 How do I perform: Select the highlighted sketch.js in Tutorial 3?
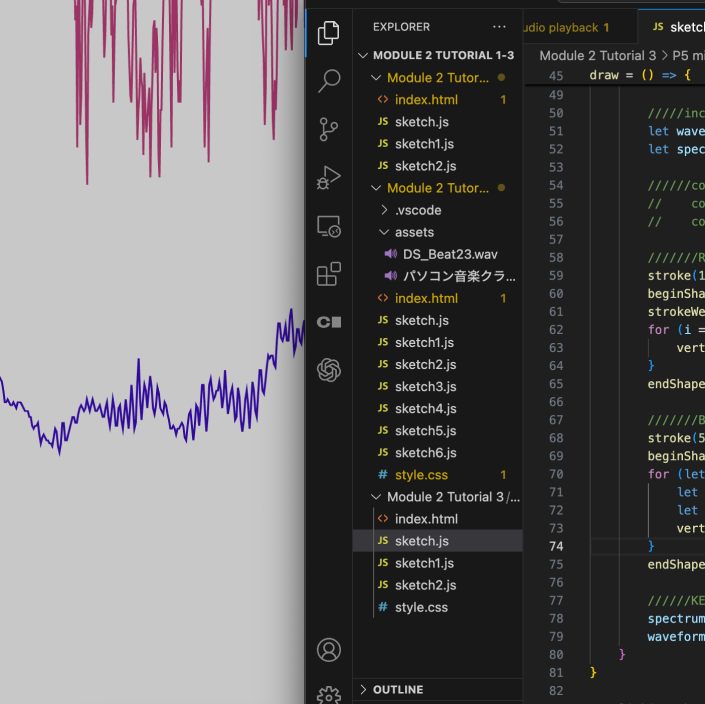click(437, 541)
